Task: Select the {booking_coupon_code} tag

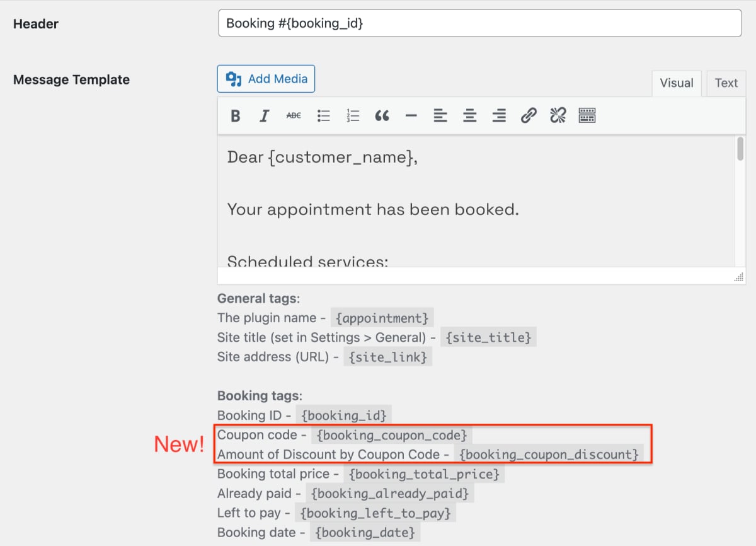Action: coord(392,435)
